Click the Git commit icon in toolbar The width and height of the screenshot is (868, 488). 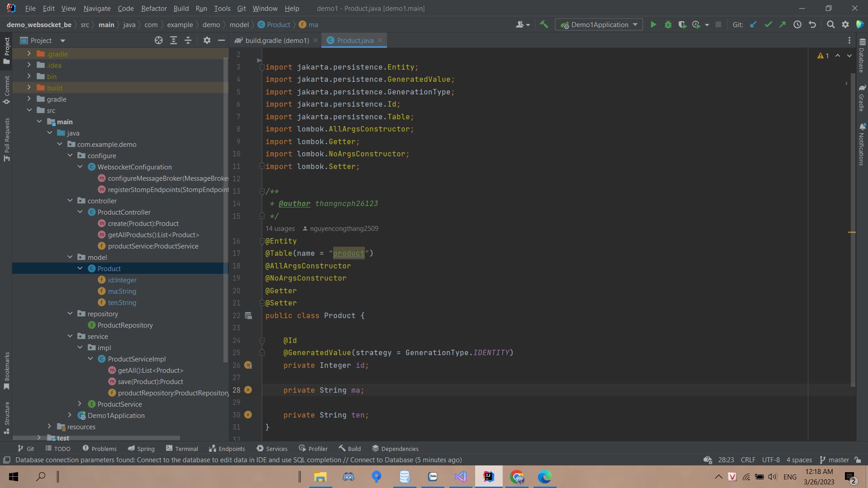(769, 24)
